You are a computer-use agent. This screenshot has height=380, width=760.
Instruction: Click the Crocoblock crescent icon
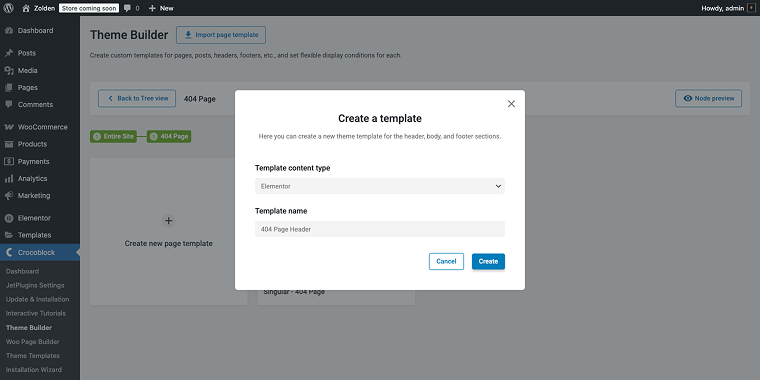coord(9,253)
